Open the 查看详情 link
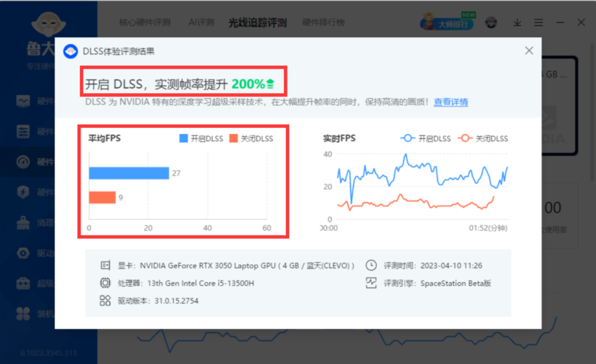Image resolution: width=596 pixels, height=364 pixels. pyautogui.click(x=451, y=102)
